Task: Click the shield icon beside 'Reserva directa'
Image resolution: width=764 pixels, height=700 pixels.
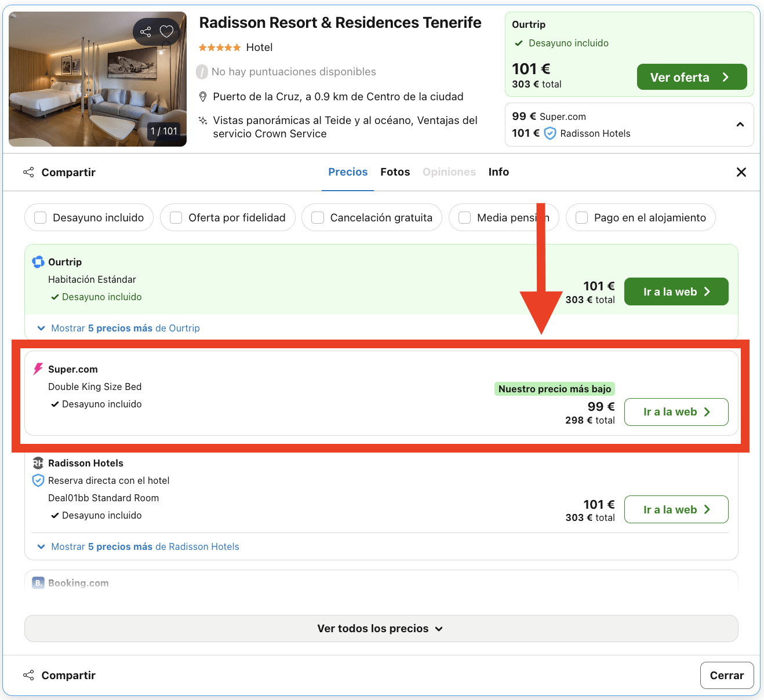Action: click(38, 480)
